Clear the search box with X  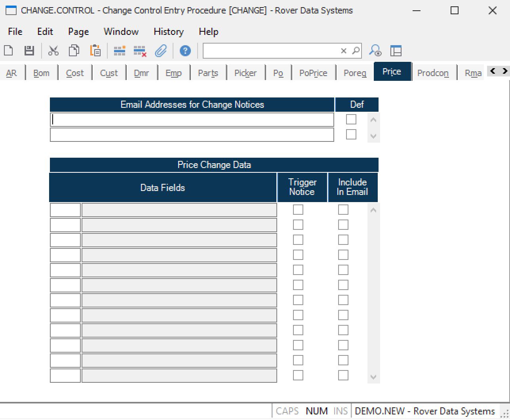click(344, 51)
